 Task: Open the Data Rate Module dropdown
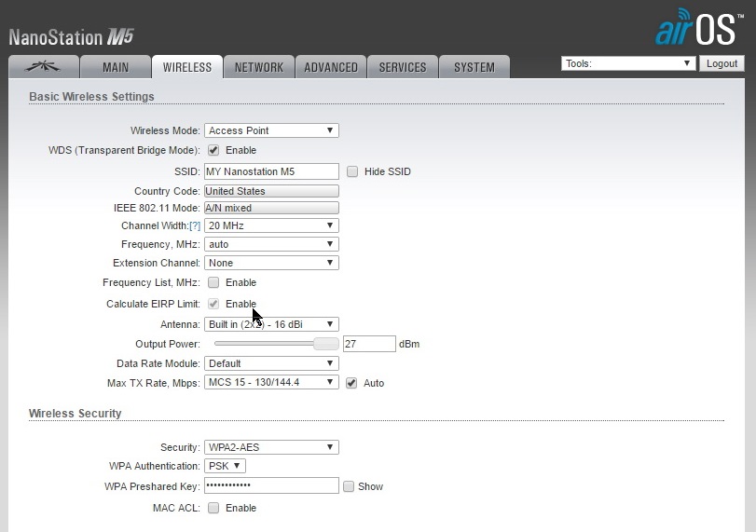[271, 363]
